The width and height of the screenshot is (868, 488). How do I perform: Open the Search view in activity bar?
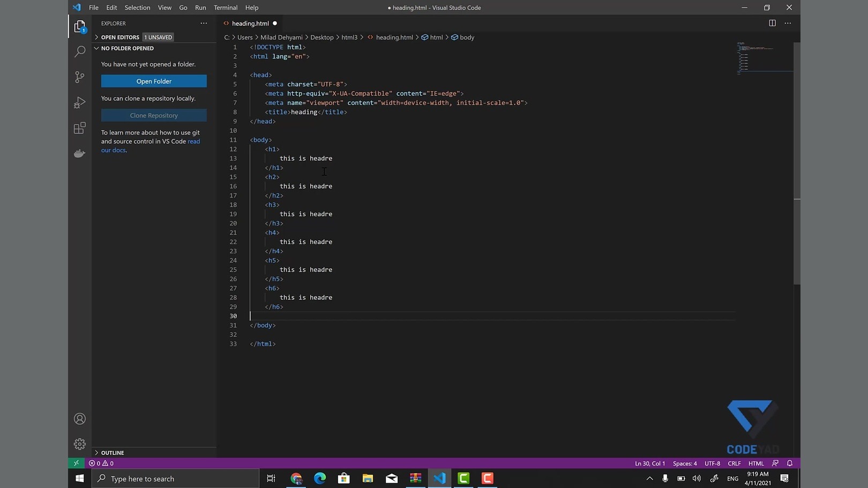coord(80,51)
